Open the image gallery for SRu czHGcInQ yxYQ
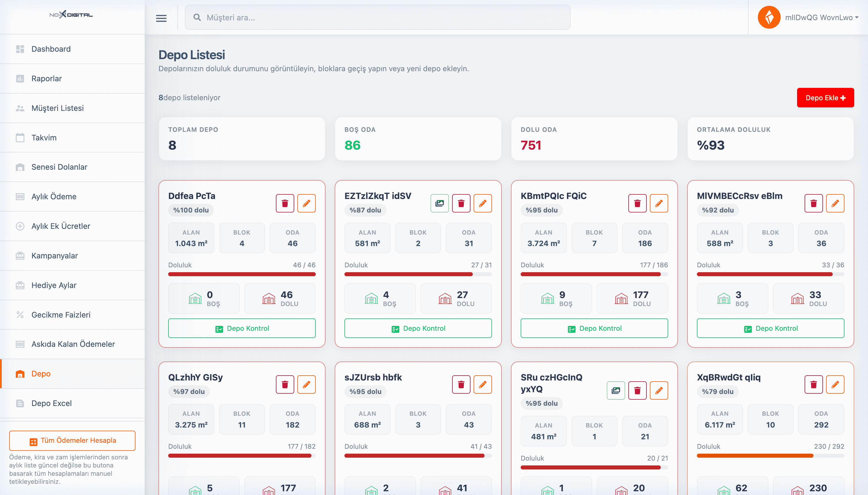This screenshot has width=868, height=495. tap(616, 390)
